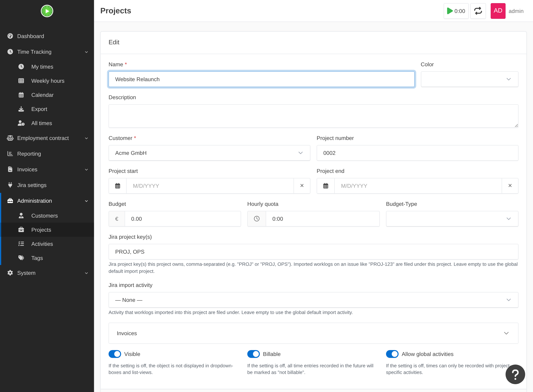
Task: Open Tags administration page
Action: [47, 258]
